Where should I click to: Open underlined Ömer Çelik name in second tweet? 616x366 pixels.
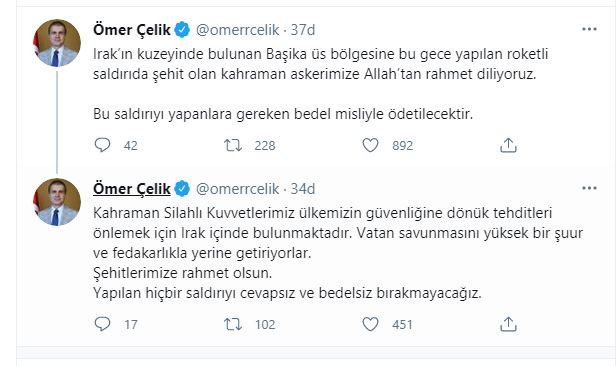[132, 189]
